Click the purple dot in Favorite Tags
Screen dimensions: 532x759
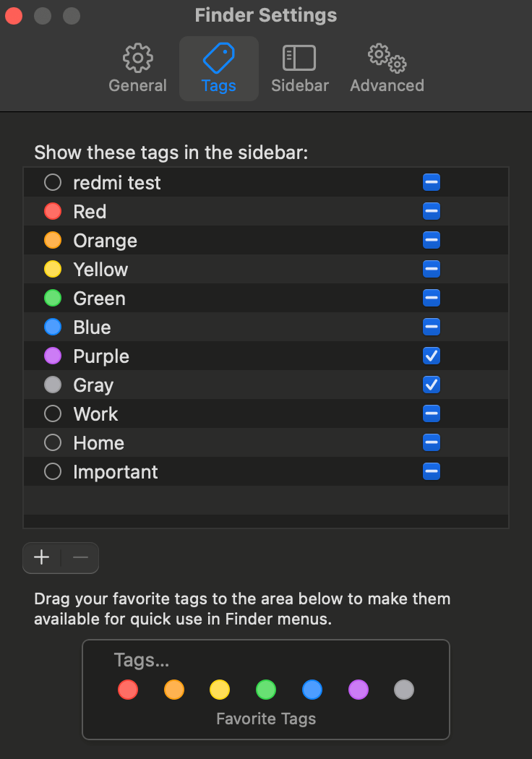click(x=359, y=690)
